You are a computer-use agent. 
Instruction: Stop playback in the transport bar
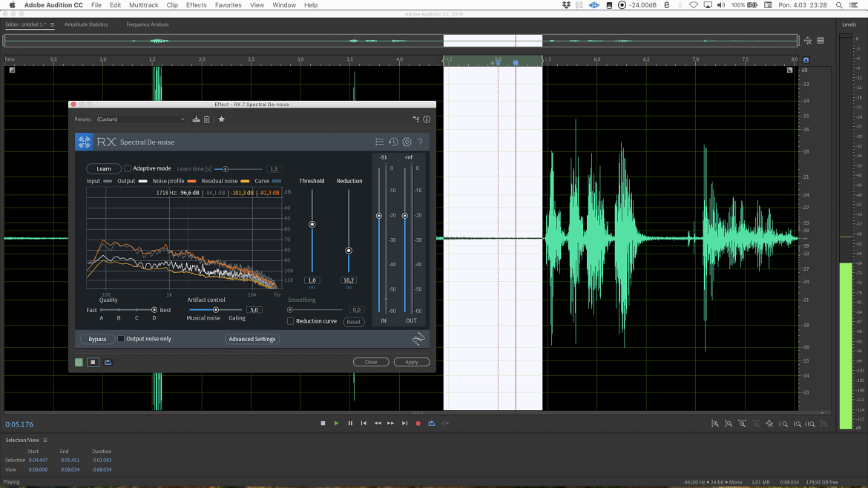[x=323, y=423]
